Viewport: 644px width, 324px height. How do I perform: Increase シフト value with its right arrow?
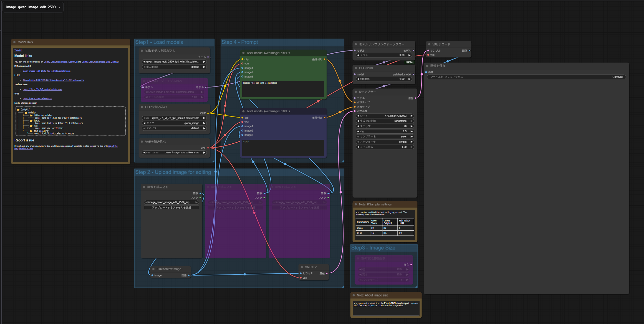pos(409,55)
